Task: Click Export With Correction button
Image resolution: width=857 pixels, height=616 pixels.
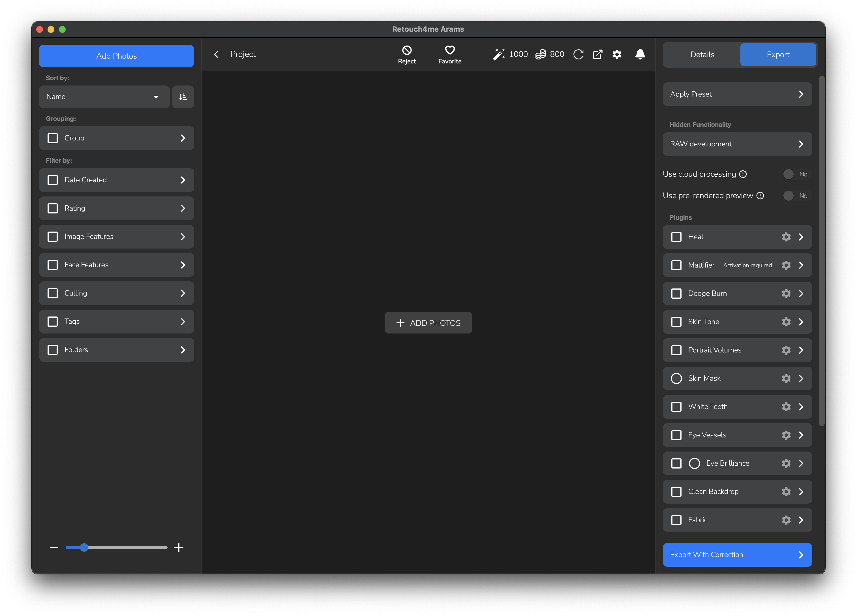Action: [x=737, y=554]
